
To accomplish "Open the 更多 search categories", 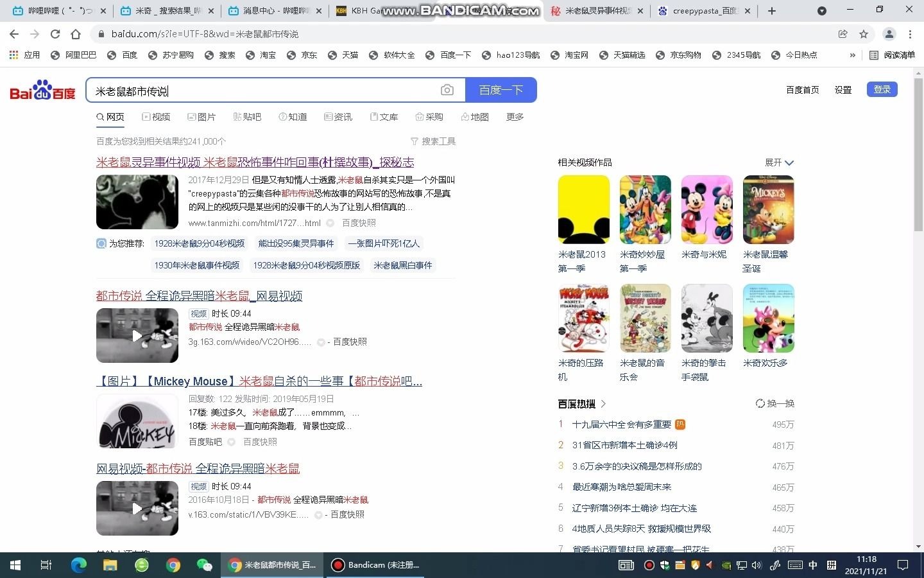I will point(515,117).
